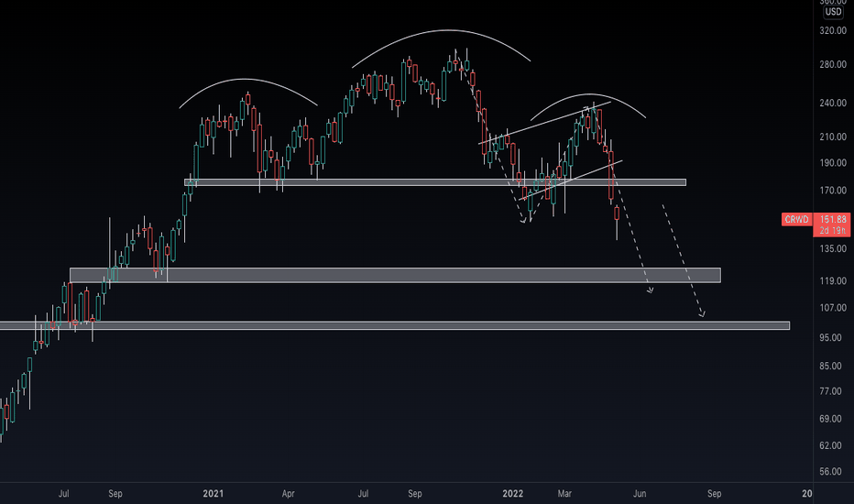Screen dimensions: 854x504
Task: Select the lowest support zone rectangle near 100
Action: coord(395,325)
